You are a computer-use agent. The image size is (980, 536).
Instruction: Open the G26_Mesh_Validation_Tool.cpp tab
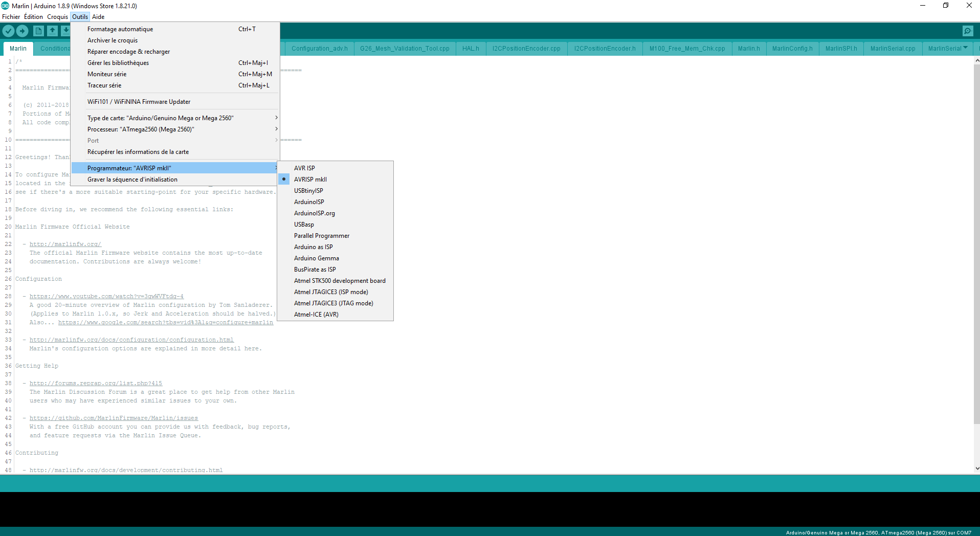tap(405, 49)
